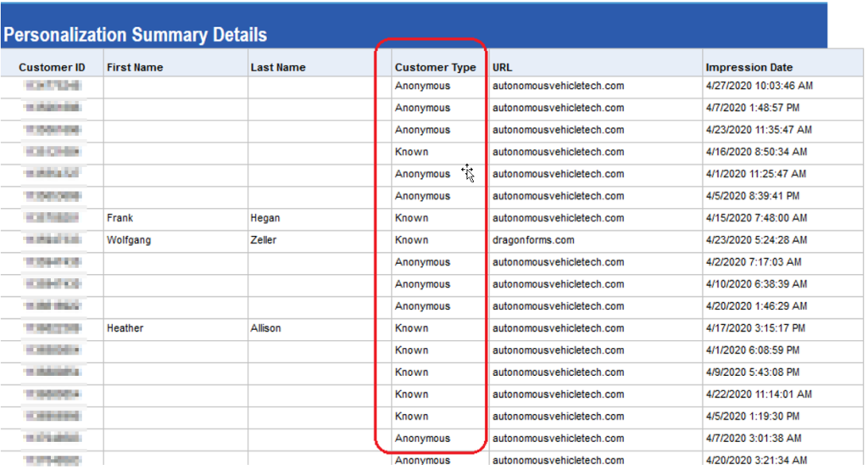Select the First Name column header
Image resolution: width=868 pixels, height=476 pixels.
click(x=135, y=67)
